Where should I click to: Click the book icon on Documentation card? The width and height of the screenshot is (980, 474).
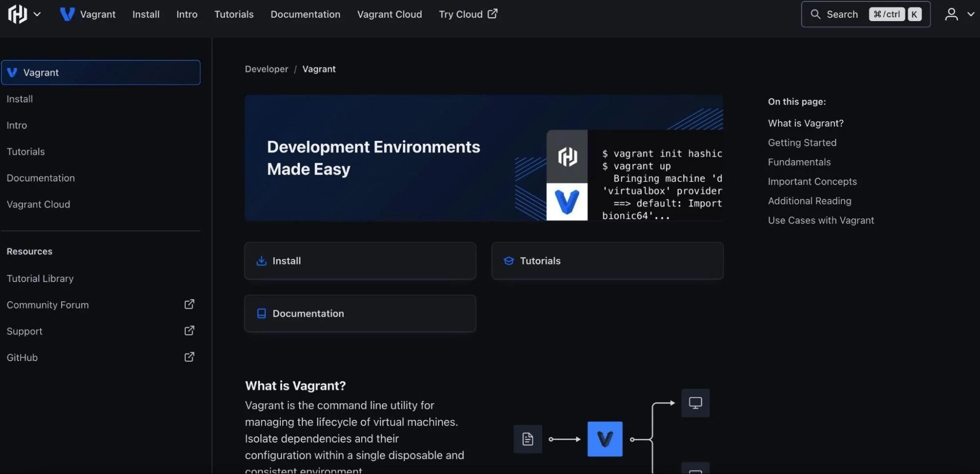click(261, 314)
